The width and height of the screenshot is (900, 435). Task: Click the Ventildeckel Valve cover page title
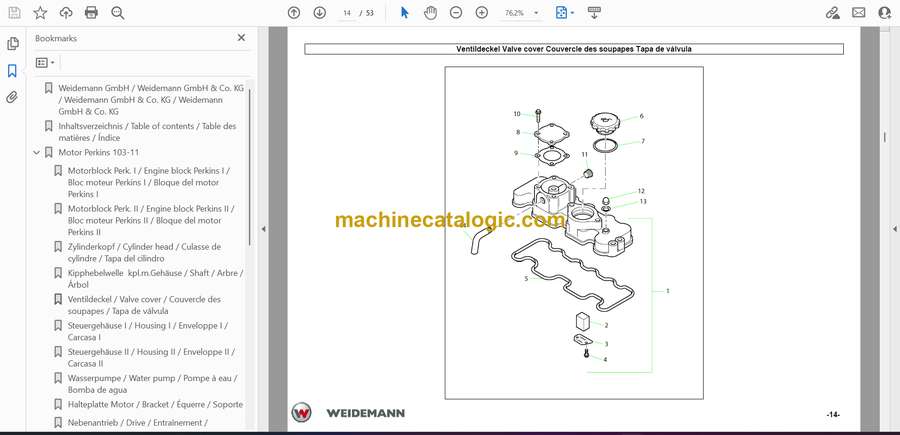573,49
